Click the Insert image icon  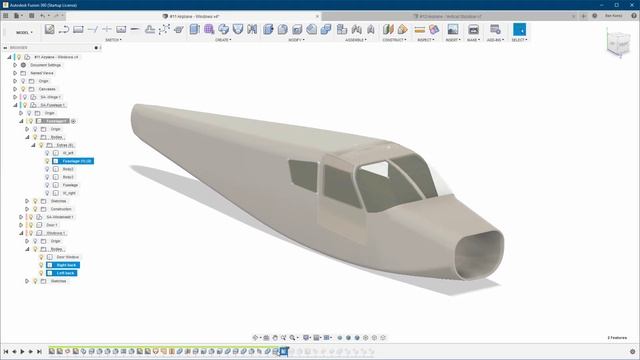tap(453, 29)
